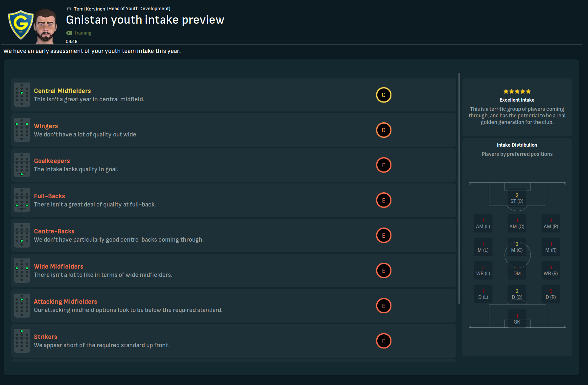Click 'This isn't a great year in central midfield.'

[89, 99]
